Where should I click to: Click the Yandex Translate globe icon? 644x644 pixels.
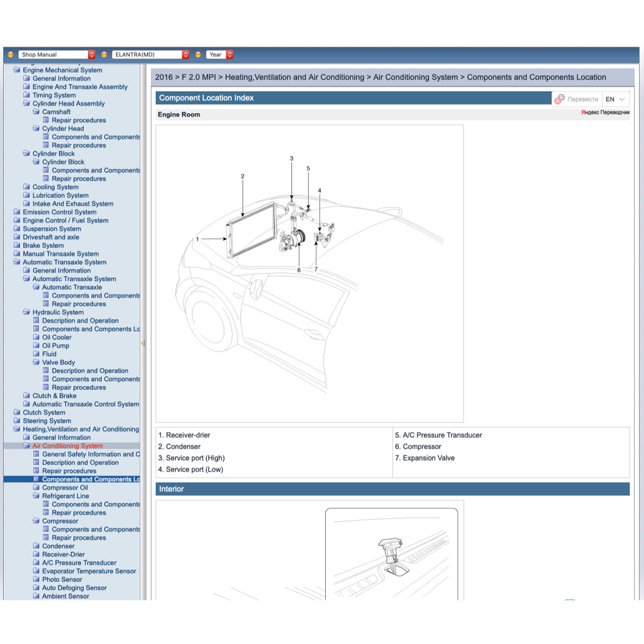559,99
